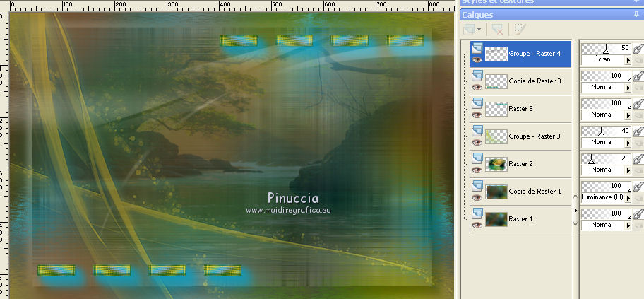Hide the Copie de Raster 1 layer
The image size is (644, 299).
(477, 197)
